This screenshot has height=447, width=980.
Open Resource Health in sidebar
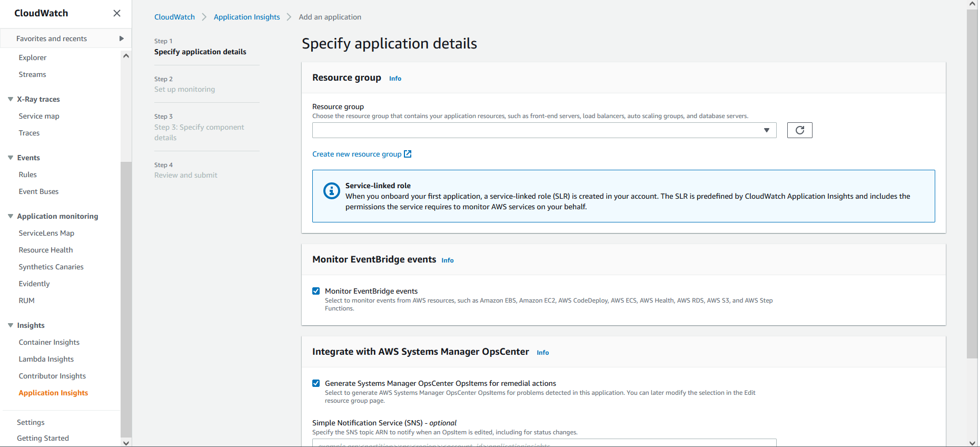46,250
